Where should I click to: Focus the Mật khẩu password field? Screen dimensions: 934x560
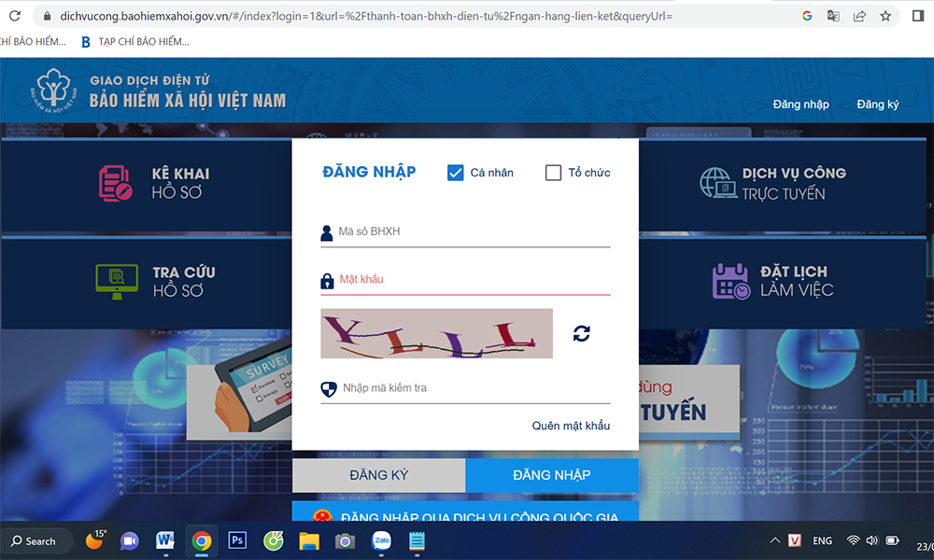click(x=465, y=280)
